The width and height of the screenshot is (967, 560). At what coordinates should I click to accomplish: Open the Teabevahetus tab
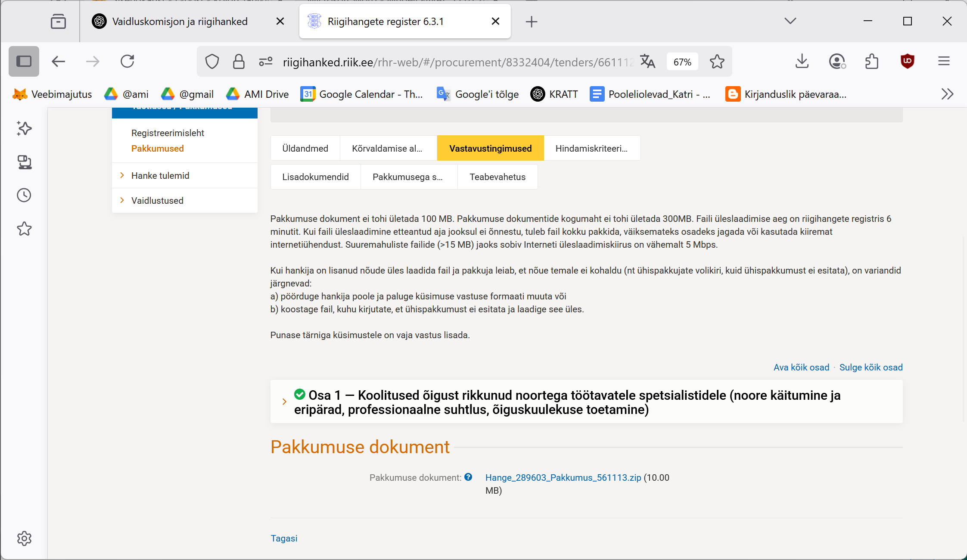(497, 177)
